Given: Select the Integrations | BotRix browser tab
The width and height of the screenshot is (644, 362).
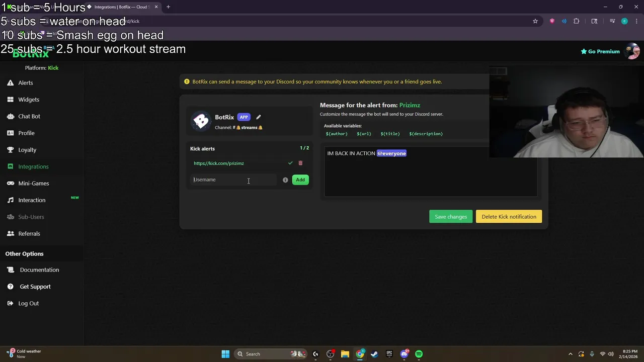Looking at the screenshot, I should click(x=122, y=7).
